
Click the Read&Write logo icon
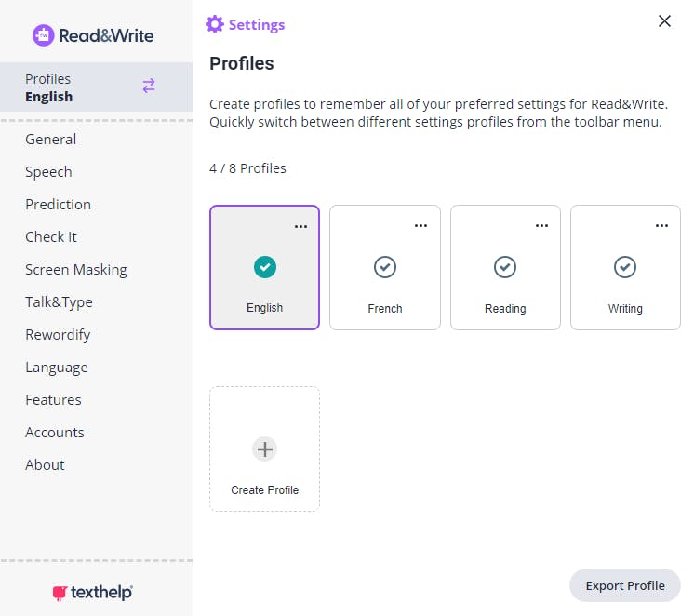coord(44,36)
